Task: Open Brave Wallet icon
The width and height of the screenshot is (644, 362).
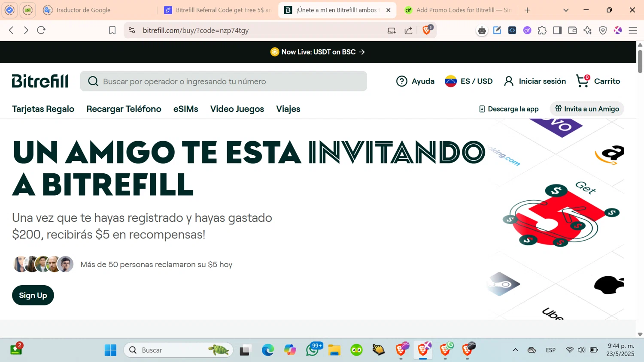Action: 572,30
